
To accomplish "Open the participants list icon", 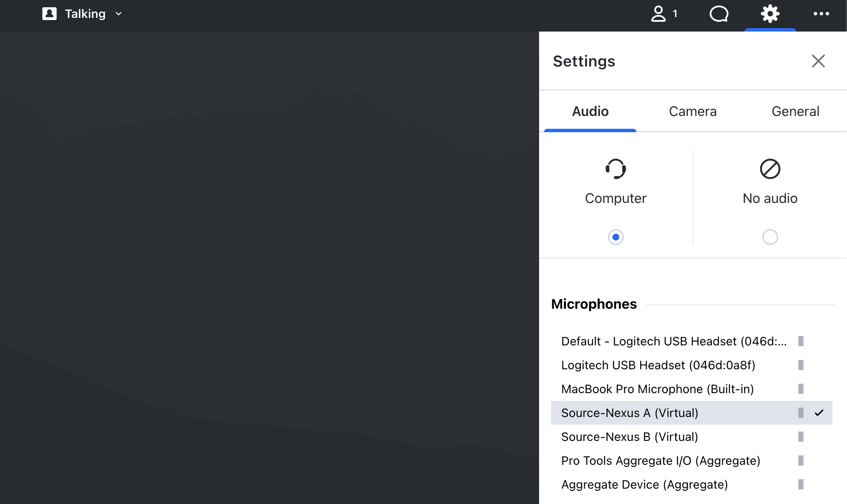I will [x=659, y=14].
